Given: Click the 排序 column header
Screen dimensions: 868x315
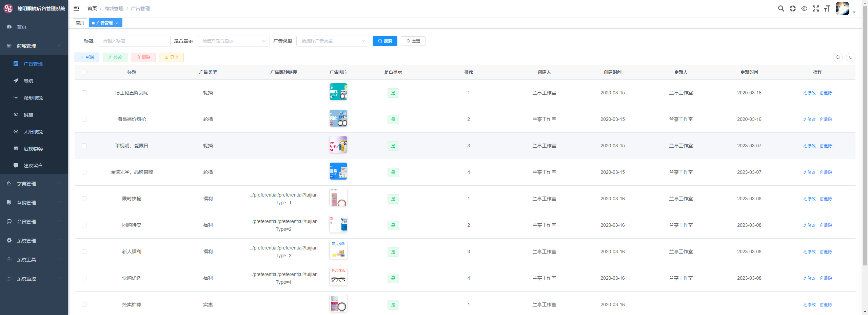Looking at the screenshot, I should (469, 72).
